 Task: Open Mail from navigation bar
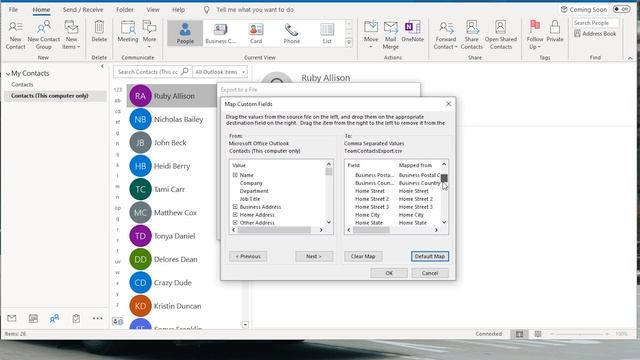pos(12,318)
